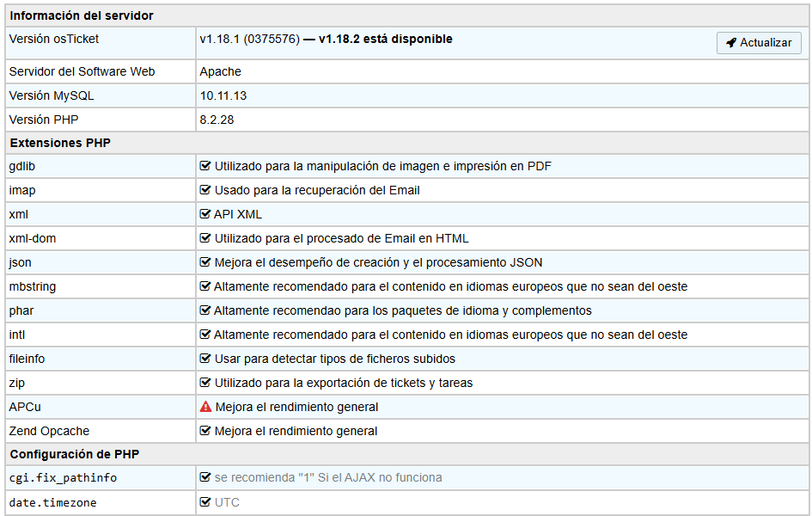812x516 pixels.
Task: Click the phar row check icon
Action: [x=205, y=310]
